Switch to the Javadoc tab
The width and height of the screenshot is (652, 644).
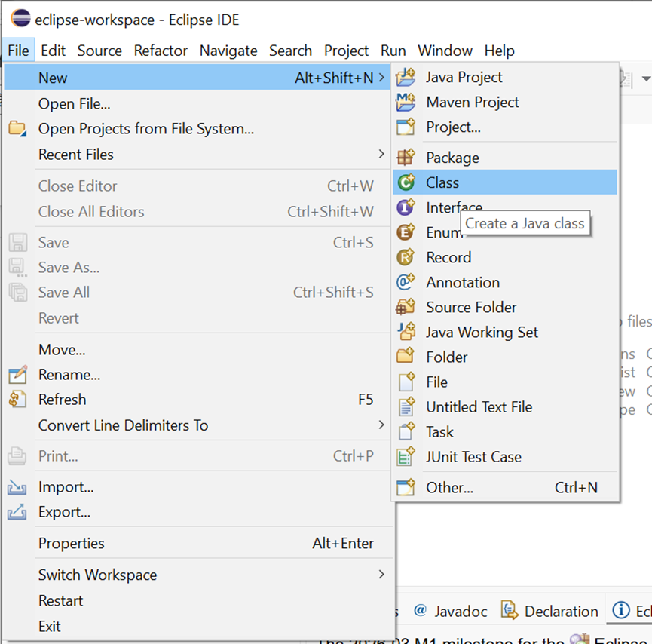450,611
